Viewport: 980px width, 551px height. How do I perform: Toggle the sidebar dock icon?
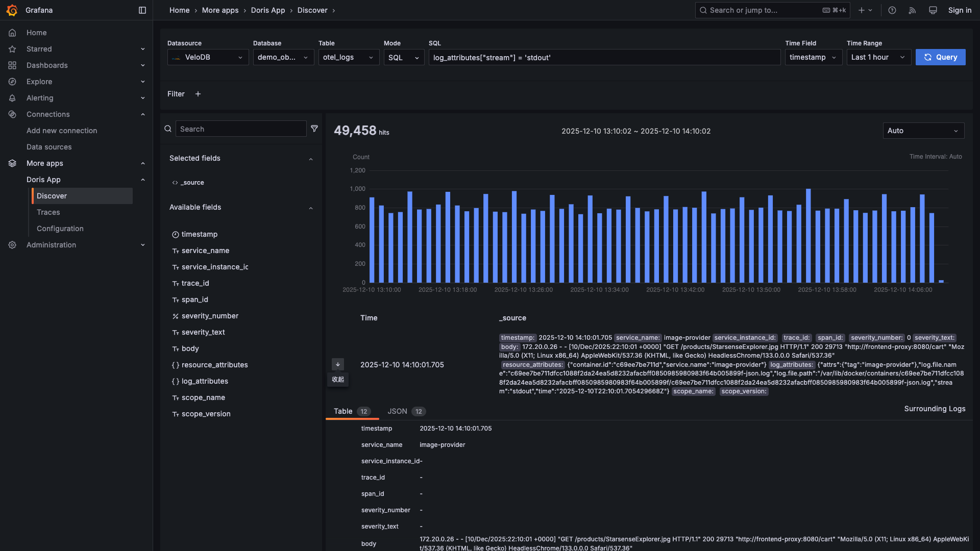click(x=142, y=10)
